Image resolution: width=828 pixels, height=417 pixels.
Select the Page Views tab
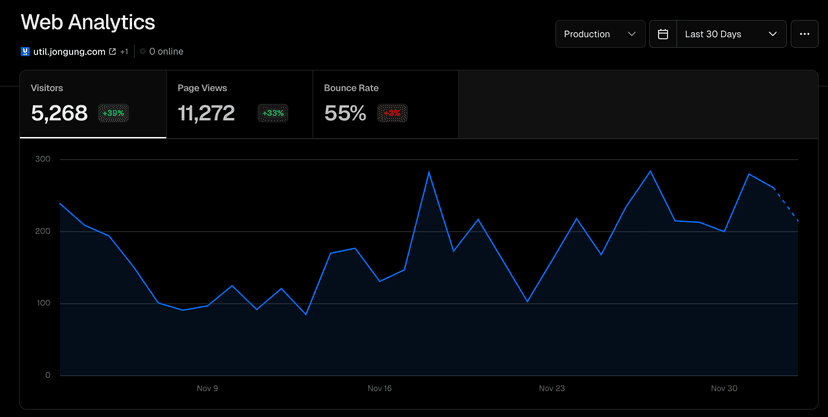(239, 104)
